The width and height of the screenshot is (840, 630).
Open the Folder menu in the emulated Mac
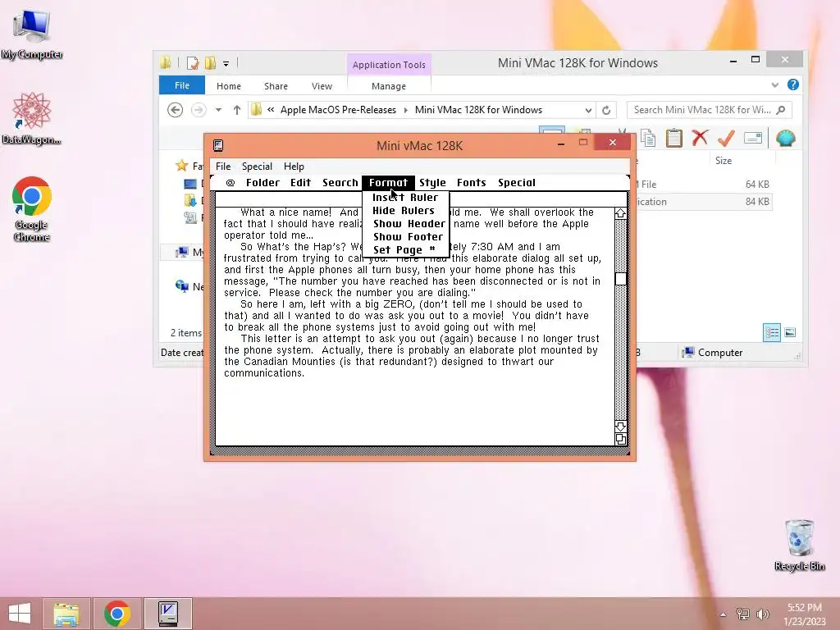[262, 183]
